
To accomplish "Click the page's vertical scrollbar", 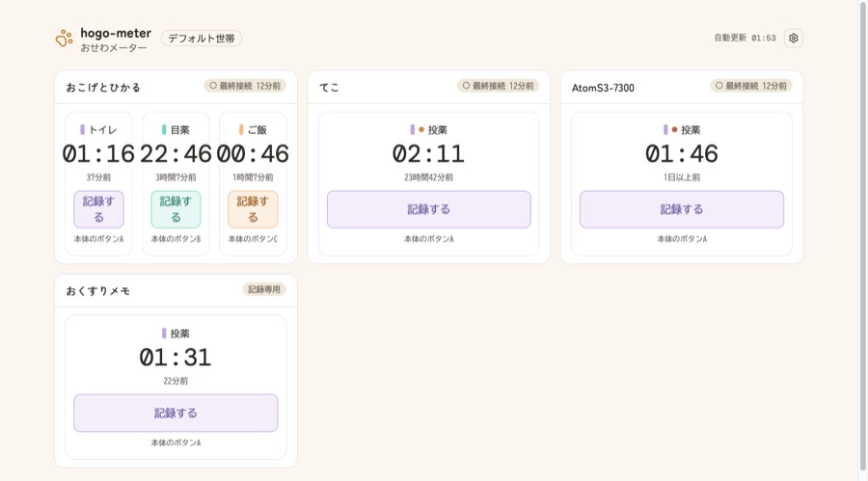I will click(x=863, y=240).
